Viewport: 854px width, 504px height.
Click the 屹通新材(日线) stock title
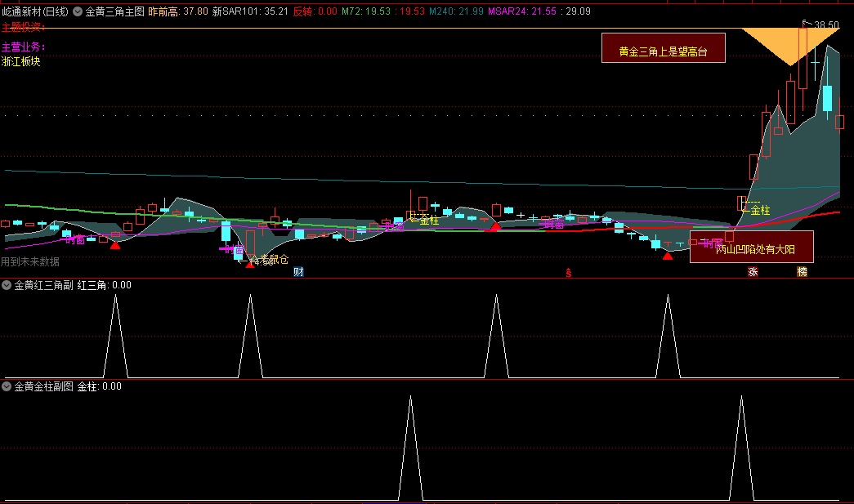click(x=35, y=12)
